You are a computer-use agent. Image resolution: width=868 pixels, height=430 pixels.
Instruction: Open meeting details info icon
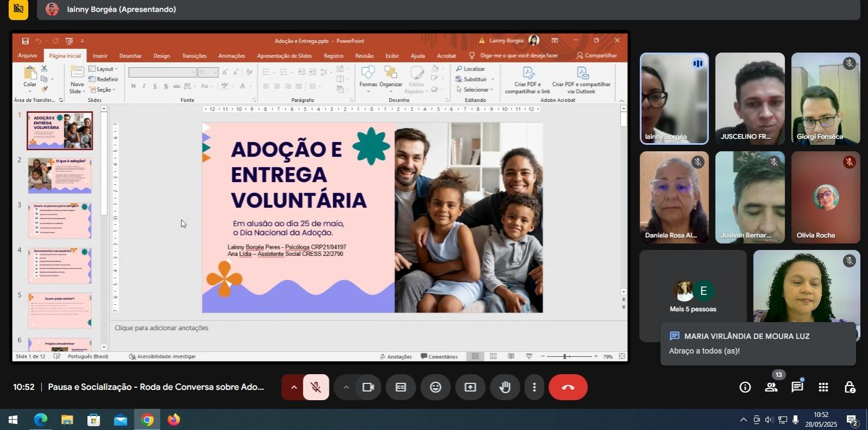(745, 387)
